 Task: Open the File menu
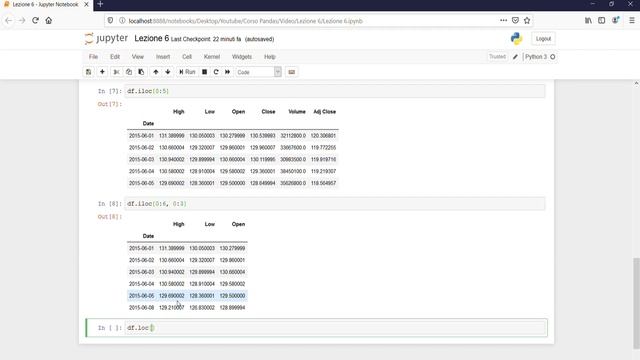(x=93, y=57)
